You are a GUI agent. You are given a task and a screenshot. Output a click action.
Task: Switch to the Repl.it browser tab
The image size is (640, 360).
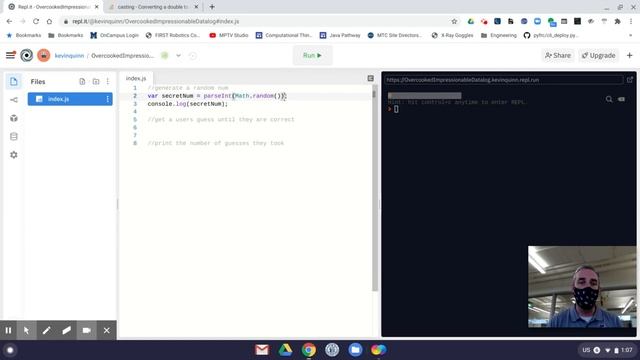coord(53,7)
